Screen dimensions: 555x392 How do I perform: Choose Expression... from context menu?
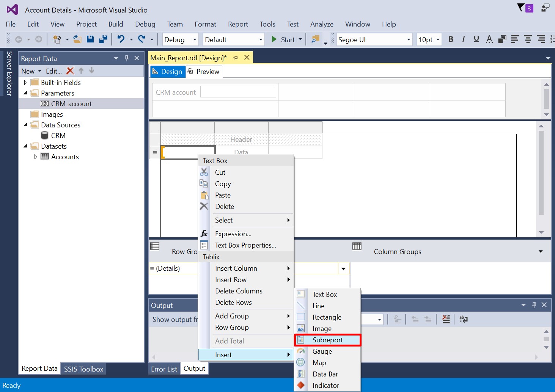[x=245, y=234]
